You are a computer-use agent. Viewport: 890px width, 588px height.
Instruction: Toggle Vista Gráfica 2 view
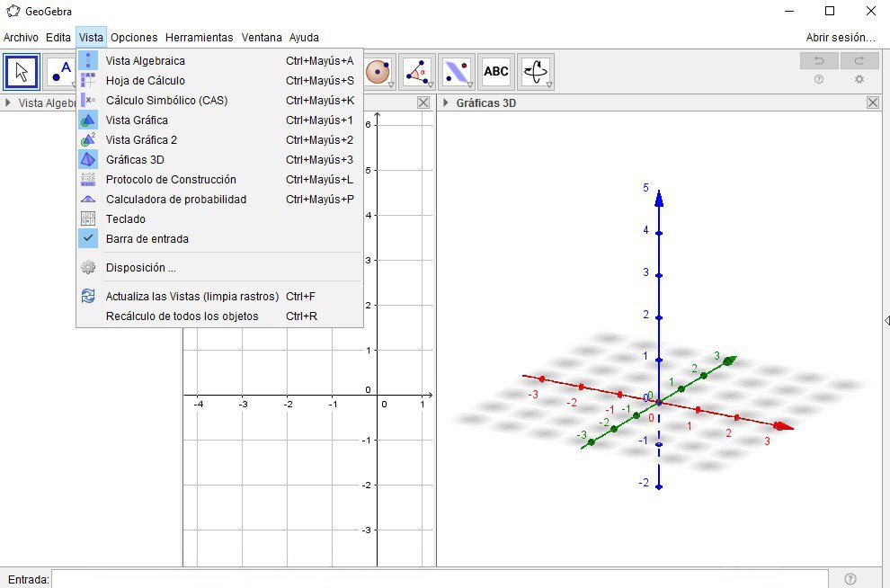click(219, 140)
